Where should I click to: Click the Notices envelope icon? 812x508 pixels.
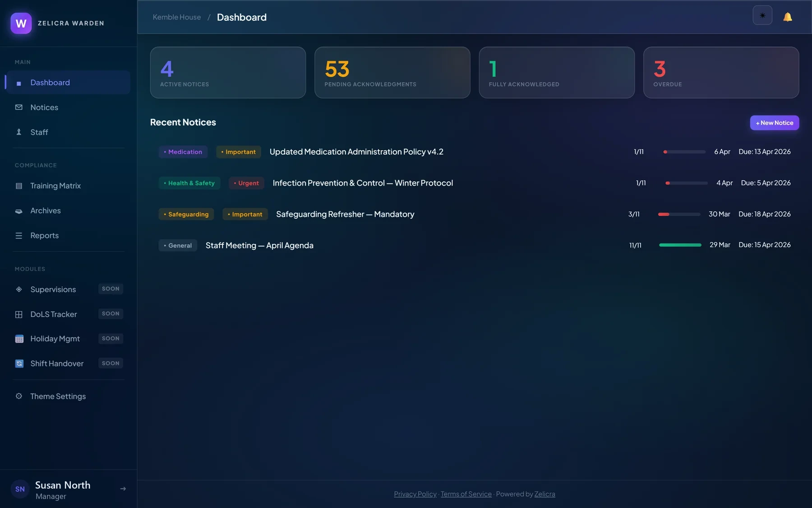pyautogui.click(x=19, y=107)
